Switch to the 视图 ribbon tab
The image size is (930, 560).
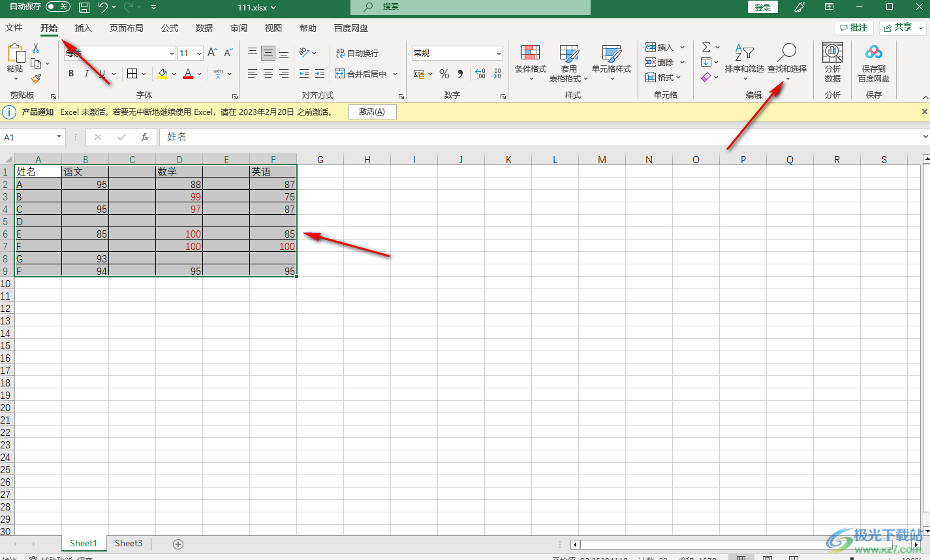273,28
